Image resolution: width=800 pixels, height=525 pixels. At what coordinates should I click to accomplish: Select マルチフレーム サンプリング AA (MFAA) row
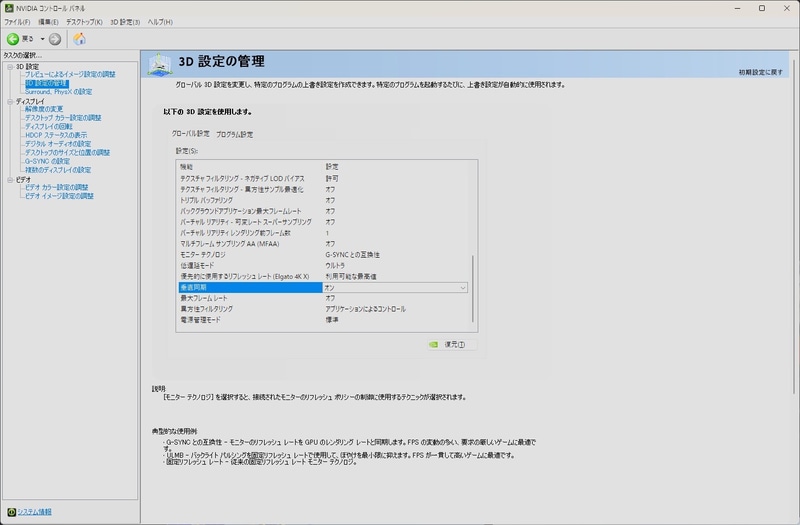pyautogui.click(x=323, y=244)
